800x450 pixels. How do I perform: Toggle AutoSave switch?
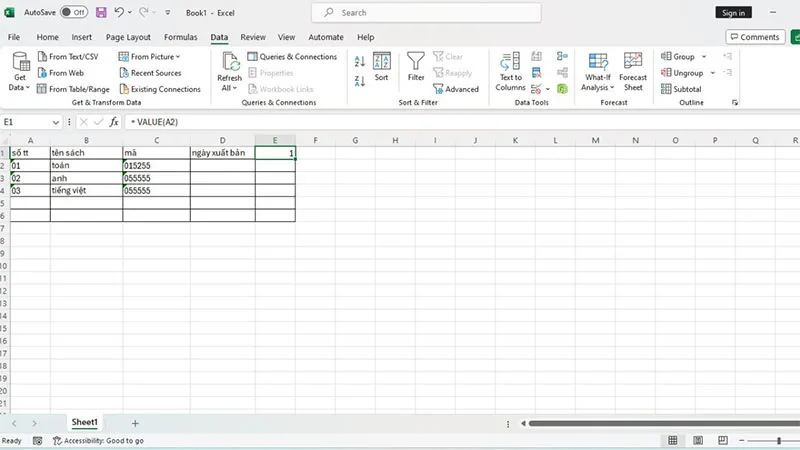pos(73,12)
